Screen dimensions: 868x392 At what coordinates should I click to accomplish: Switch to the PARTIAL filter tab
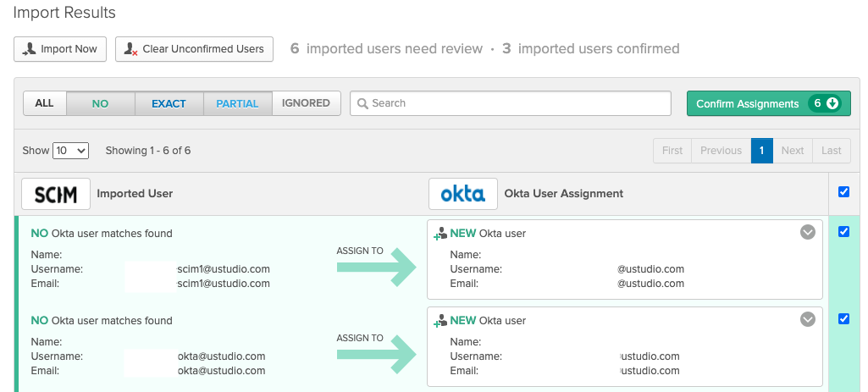(237, 103)
